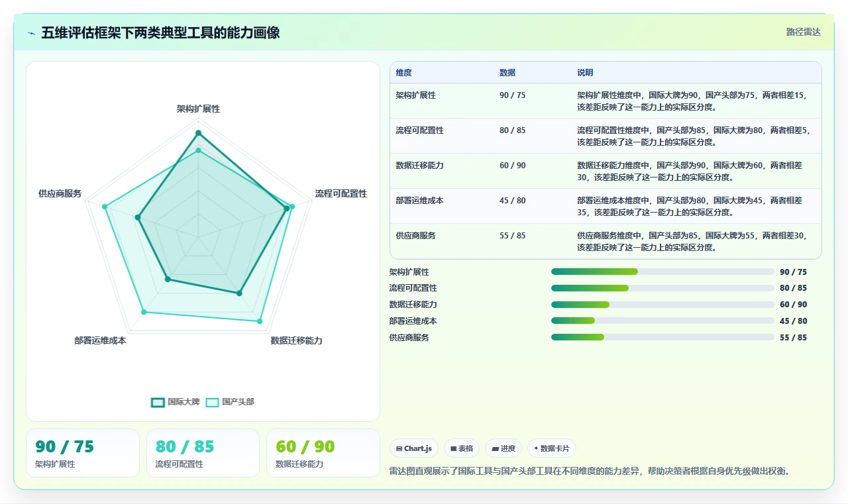848x504 pixels.
Task: Click the 流程可配置性 radar axis label
Action: point(341,193)
